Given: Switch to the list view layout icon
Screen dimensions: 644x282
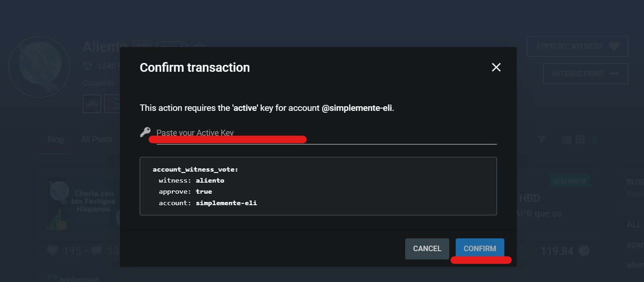Looking at the screenshot, I should 593,139.
